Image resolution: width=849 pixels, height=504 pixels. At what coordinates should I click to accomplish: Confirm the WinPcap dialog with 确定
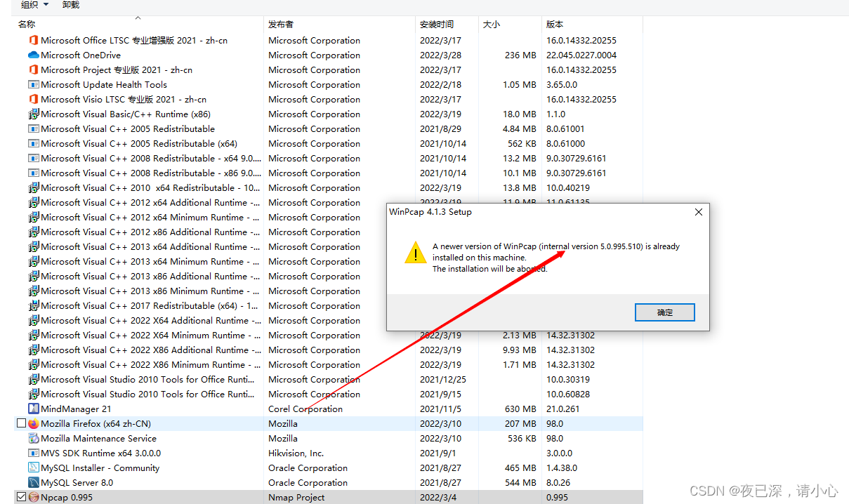click(x=664, y=312)
